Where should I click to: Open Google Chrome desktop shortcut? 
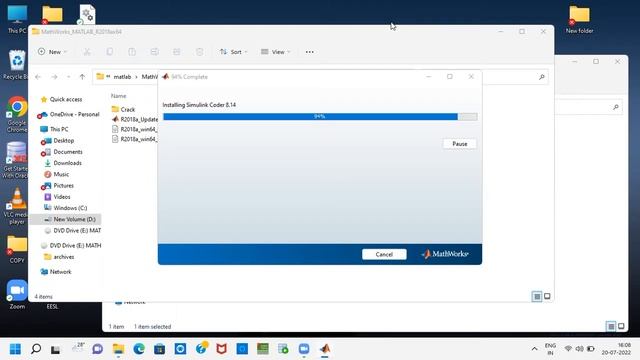pos(17,114)
